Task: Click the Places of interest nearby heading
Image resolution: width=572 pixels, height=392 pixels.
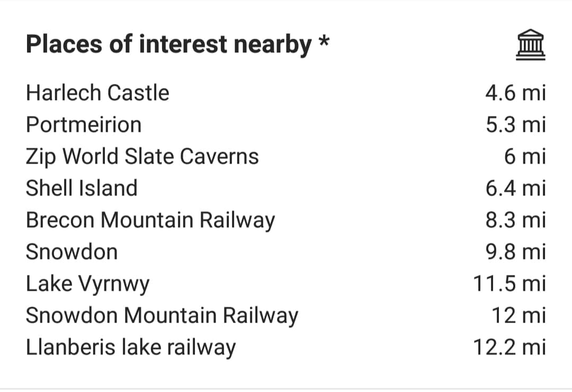Action: [177, 44]
